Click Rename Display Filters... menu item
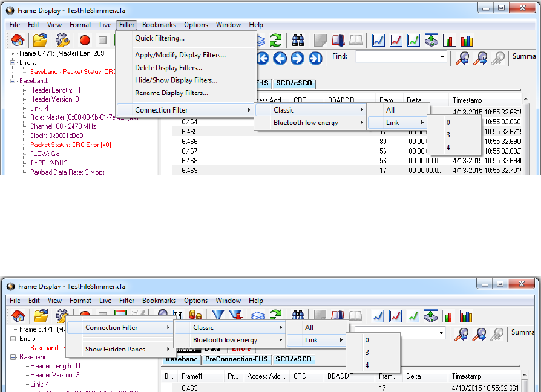The width and height of the screenshot is (541, 392). [x=171, y=93]
